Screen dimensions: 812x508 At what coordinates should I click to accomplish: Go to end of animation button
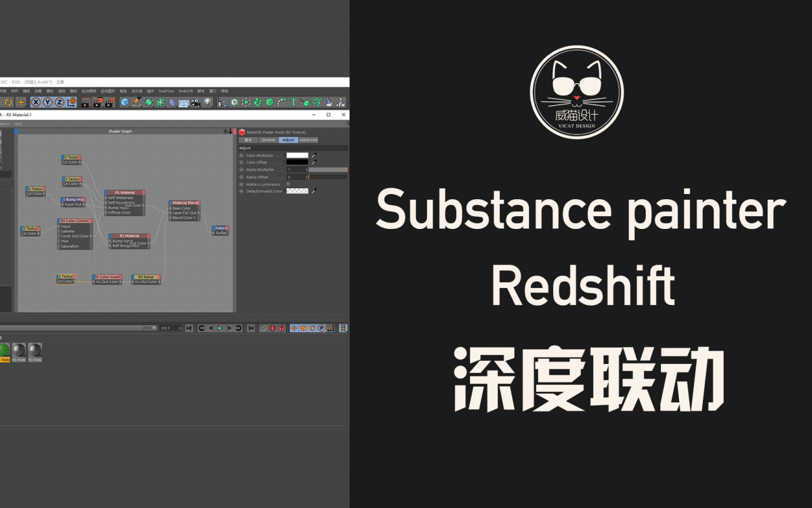(x=251, y=328)
